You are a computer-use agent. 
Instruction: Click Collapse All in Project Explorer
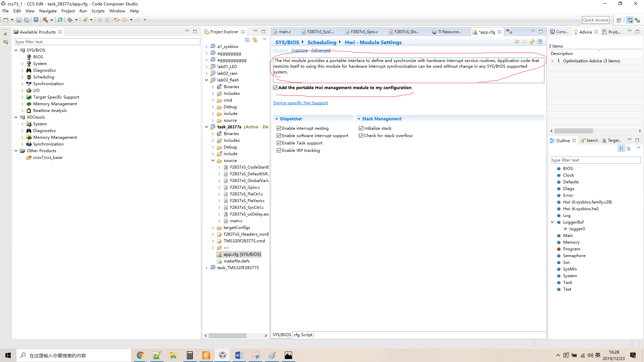click(247, 40)
